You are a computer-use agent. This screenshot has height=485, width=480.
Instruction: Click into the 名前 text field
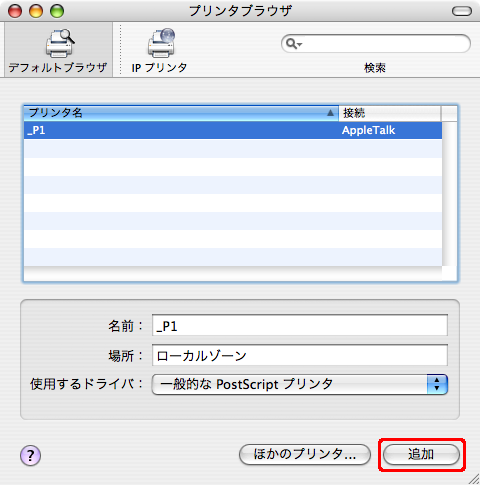pos(300,325)
